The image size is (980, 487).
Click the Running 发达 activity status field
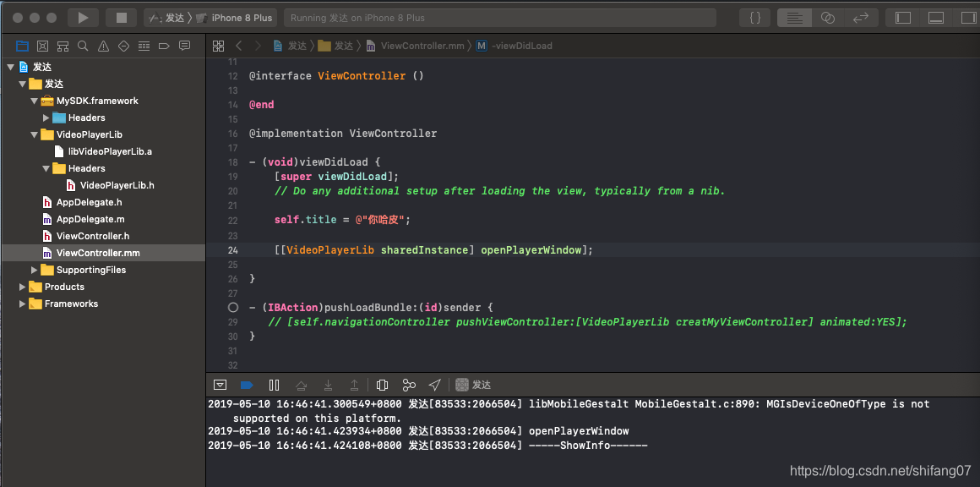tap(500, 18)
